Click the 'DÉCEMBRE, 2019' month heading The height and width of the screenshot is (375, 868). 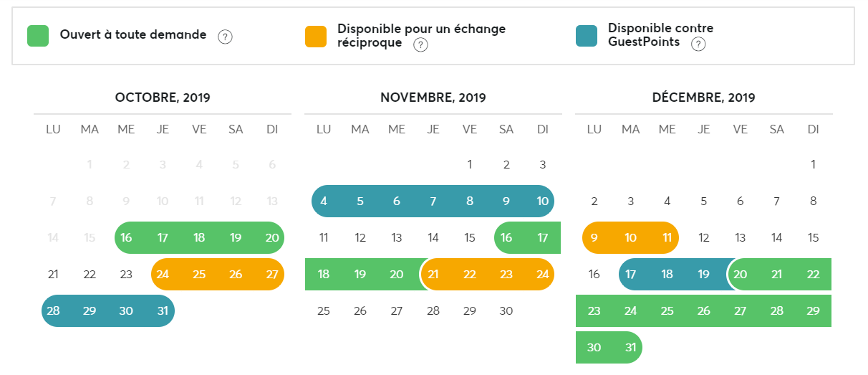[x=703, y=98]
